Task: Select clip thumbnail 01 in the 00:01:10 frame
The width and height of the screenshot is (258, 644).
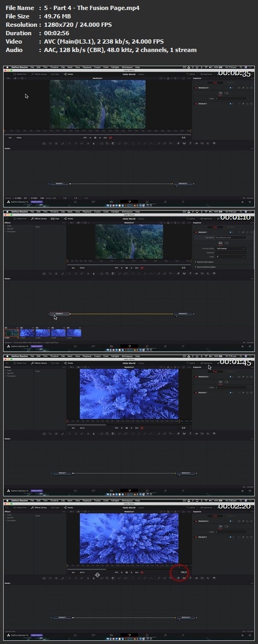Action: coord(12,333)
